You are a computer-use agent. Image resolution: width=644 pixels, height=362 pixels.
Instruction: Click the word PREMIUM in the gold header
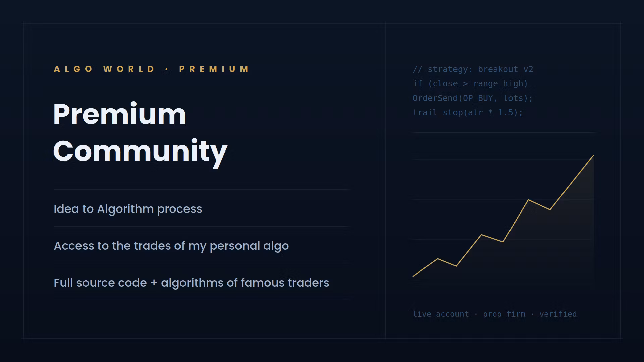coord(214,69)
